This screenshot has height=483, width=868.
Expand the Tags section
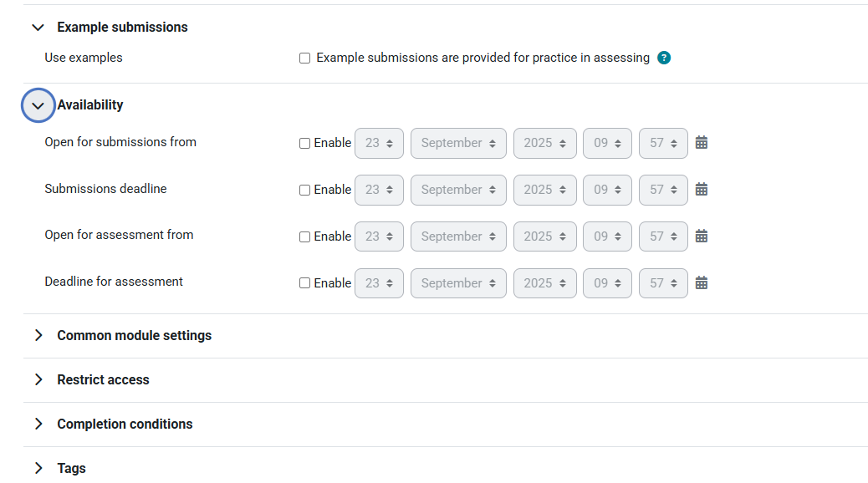coord(38,468)
